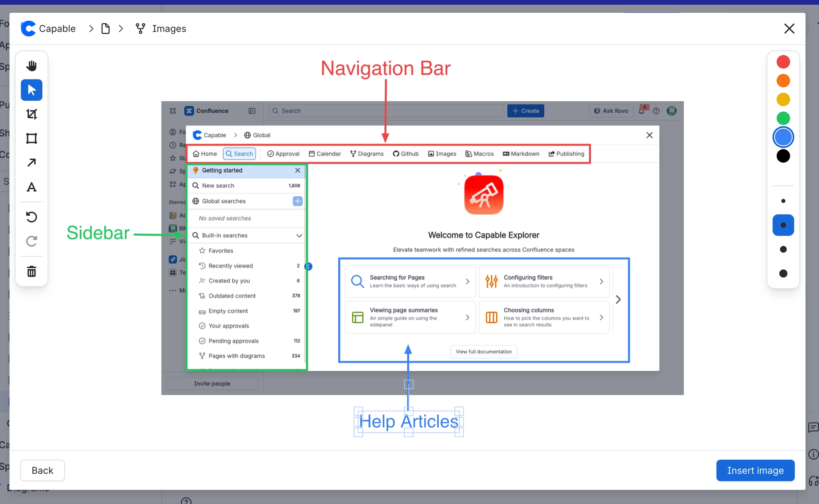Click the Insert image button
Image resolution: width=819 pixels, height=504 pixels.
(x=755, y=470)
